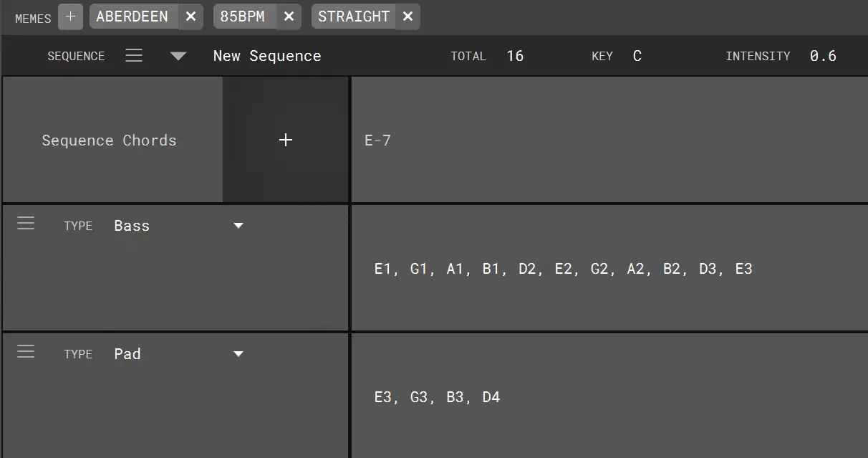Edit the New Sequence name field
The width and height of the screenshot is (868, 458).
coord(267,56)
